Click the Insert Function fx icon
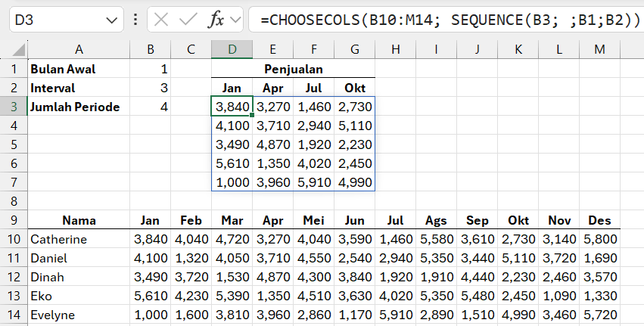 click(216, 20)
